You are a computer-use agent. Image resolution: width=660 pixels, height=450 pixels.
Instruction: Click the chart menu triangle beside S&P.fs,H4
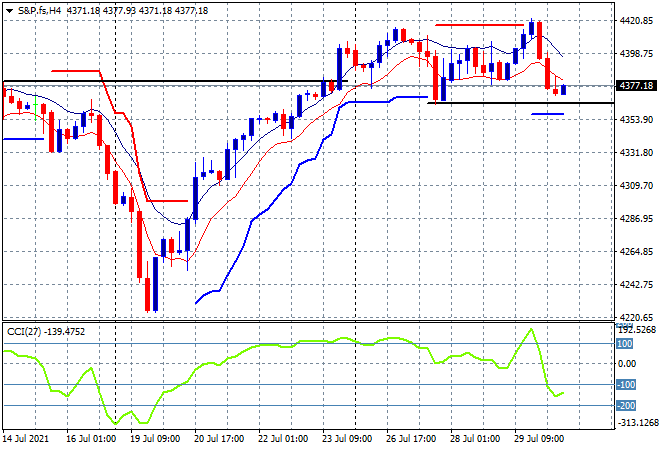9,11
